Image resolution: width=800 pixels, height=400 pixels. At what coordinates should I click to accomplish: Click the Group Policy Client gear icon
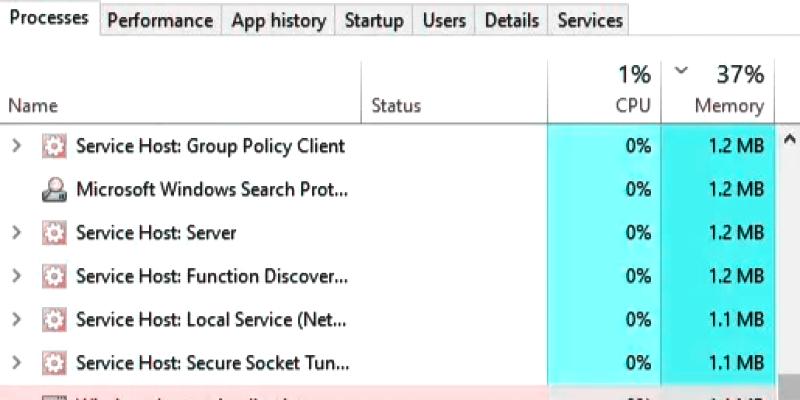[54, 146]
